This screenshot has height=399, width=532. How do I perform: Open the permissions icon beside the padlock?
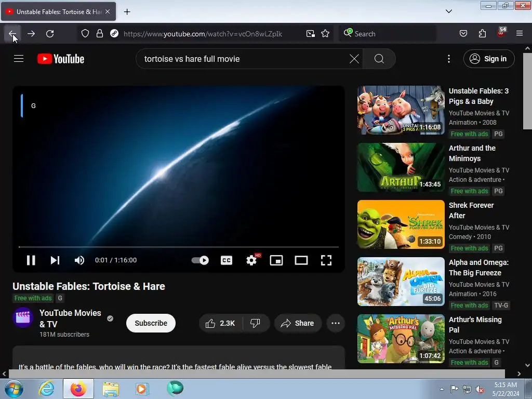click(114, 33)
